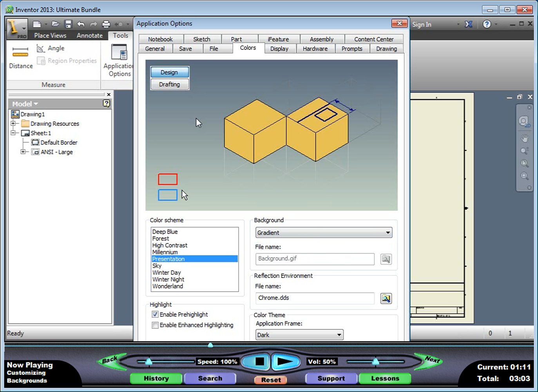538x392 pixels.
Task: Toggle Enable Enhanced Highlighting checkbox
Action: 155,325
